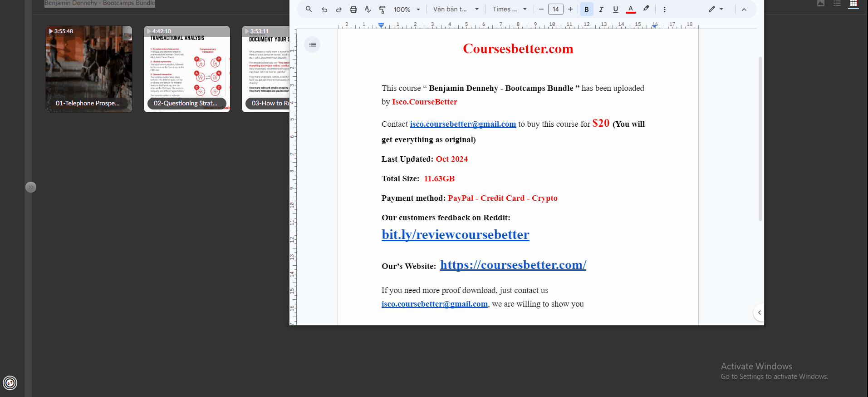Select the paint format roller tool
The width and height of the screenshot is (868, 397).
[382, 10]
